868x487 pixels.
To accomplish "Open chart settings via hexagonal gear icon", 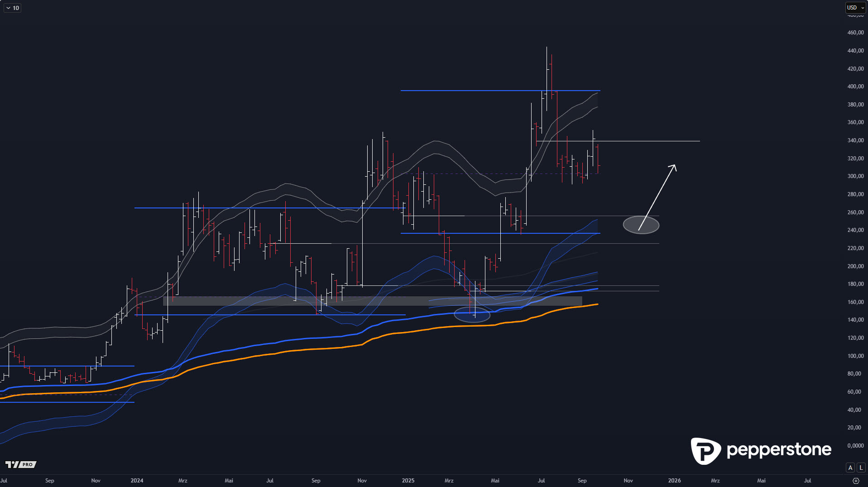I will 856,481.
